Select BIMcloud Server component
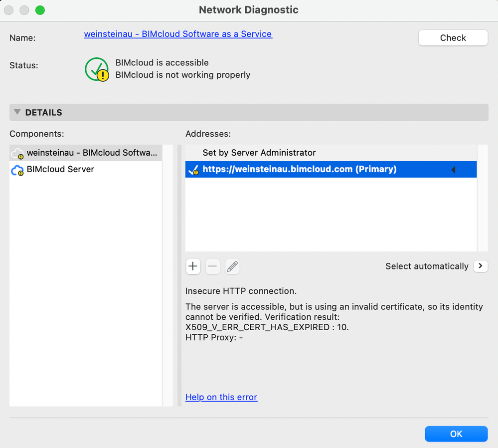Screen dimensions: 498x448 coord(86,169)
